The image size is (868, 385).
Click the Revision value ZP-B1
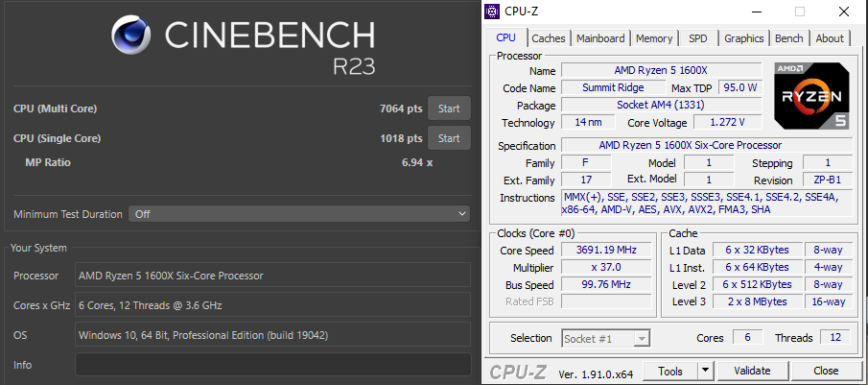click(827, 180)
